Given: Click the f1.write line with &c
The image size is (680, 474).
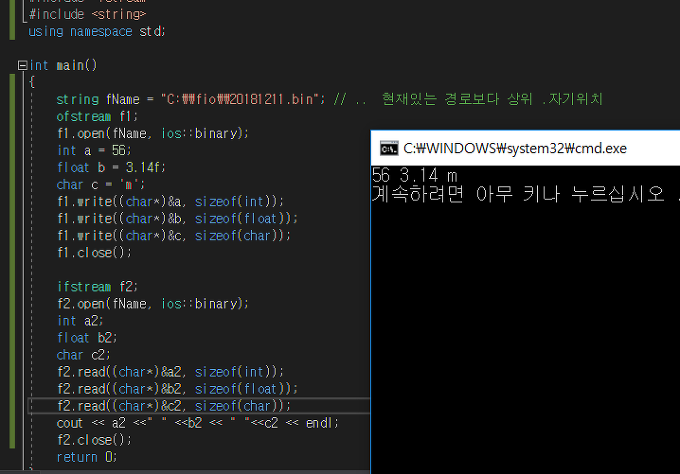Looking at the screenshot, I should [x=174, y=235].
